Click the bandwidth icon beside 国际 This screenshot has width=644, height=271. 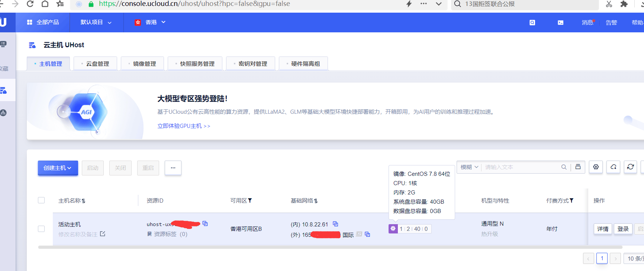pos(359,234)
